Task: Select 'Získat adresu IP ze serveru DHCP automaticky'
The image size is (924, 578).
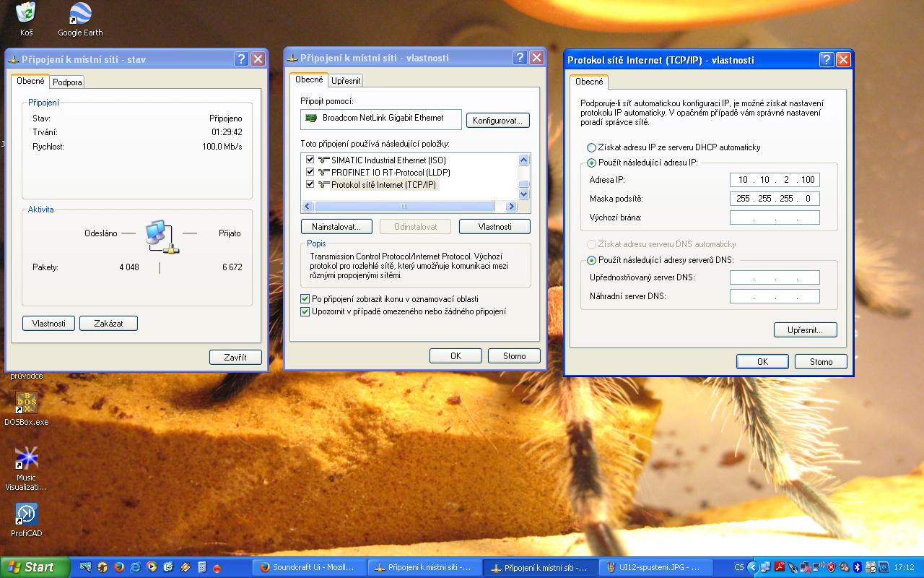Action: coord(592,147)
